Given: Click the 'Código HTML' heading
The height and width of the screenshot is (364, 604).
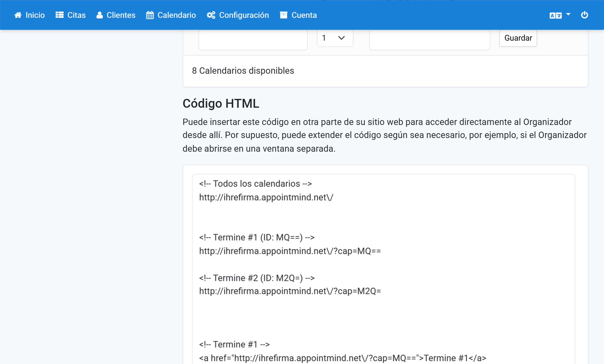Looking at the screenshot, I should coord(221,103).
